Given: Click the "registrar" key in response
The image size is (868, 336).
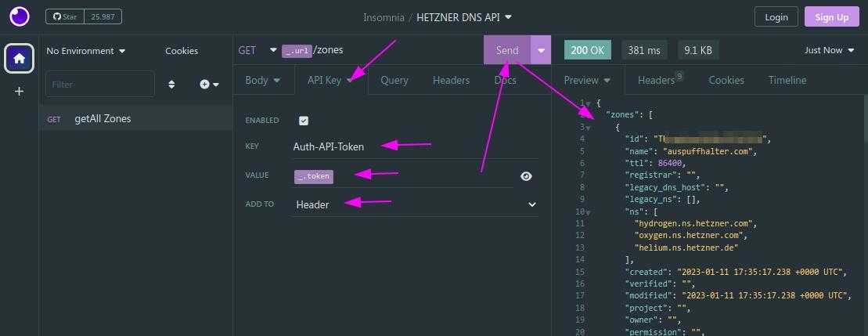Looking at the screenshot, I should (x=650, y=175).
